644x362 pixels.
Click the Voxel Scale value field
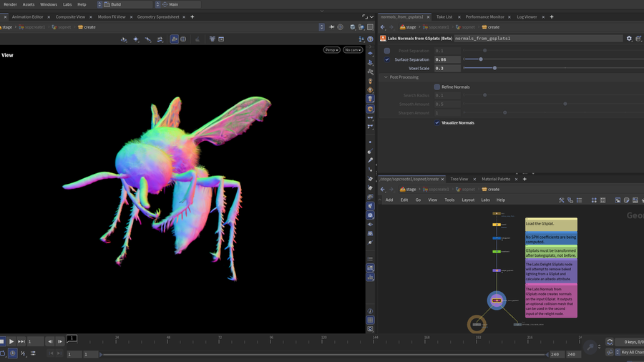[447, 68]
